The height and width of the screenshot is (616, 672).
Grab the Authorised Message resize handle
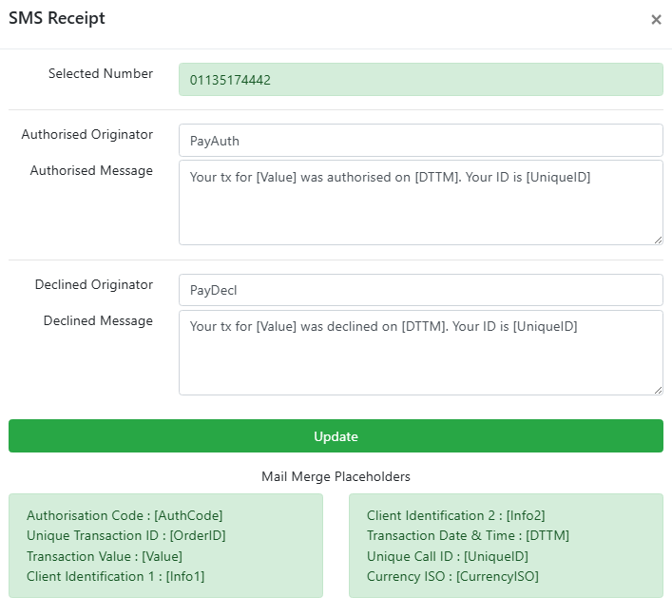(657, 239)
